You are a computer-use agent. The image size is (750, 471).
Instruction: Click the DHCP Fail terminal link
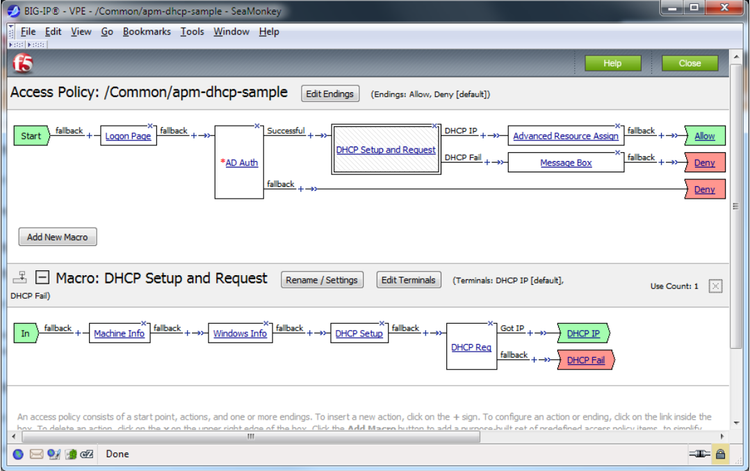click(586, 361)
